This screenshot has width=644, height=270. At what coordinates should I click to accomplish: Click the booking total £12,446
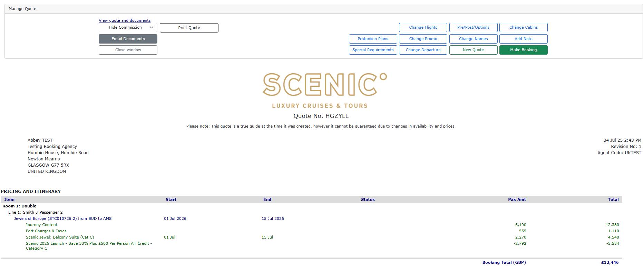[x=610, y=262]
